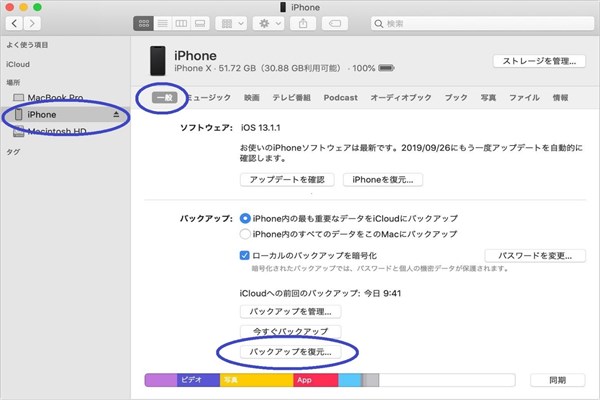The image size is (600, 400).
Task: Click the yellow 写真 storage bar segment
Action: coord(256,380)
